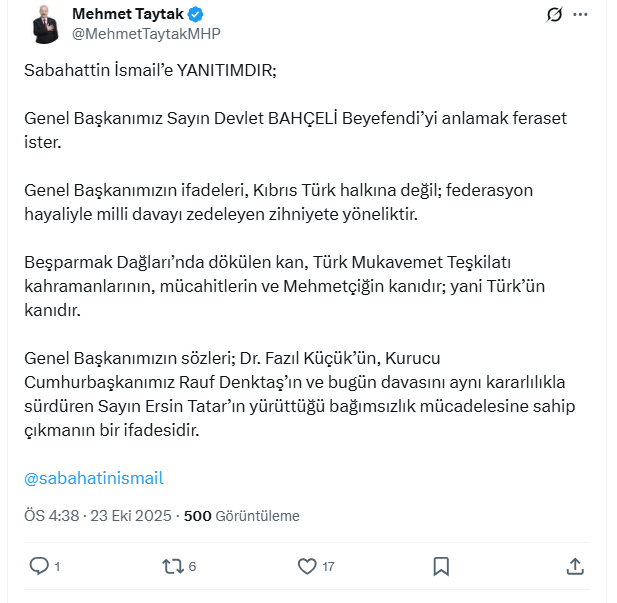Screen dimensions: 617x603
Task: Click the blue verified badge
Action: 198,13
